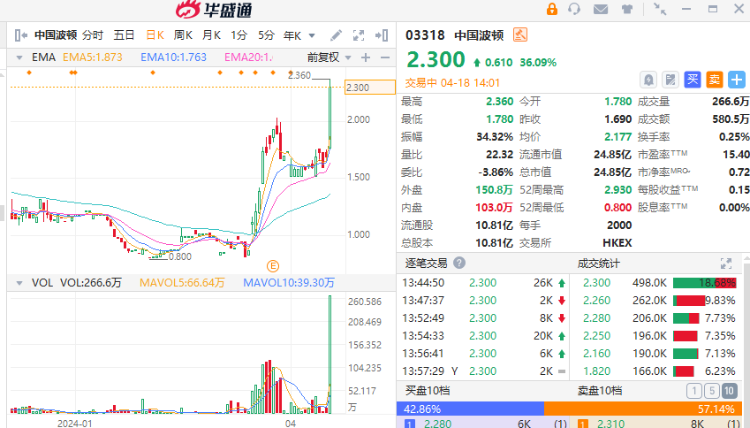Expand chart to fullscreen icon

click(x=358, y=35)
